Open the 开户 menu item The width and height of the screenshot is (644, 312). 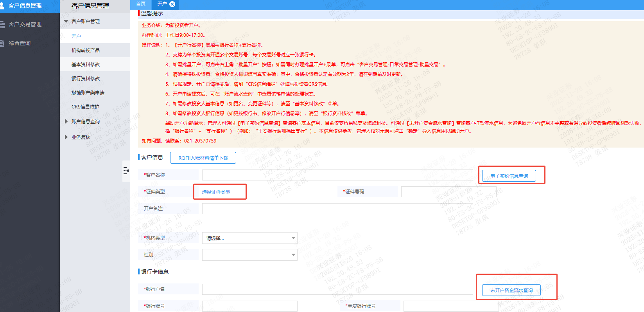[x=95, y=36]
